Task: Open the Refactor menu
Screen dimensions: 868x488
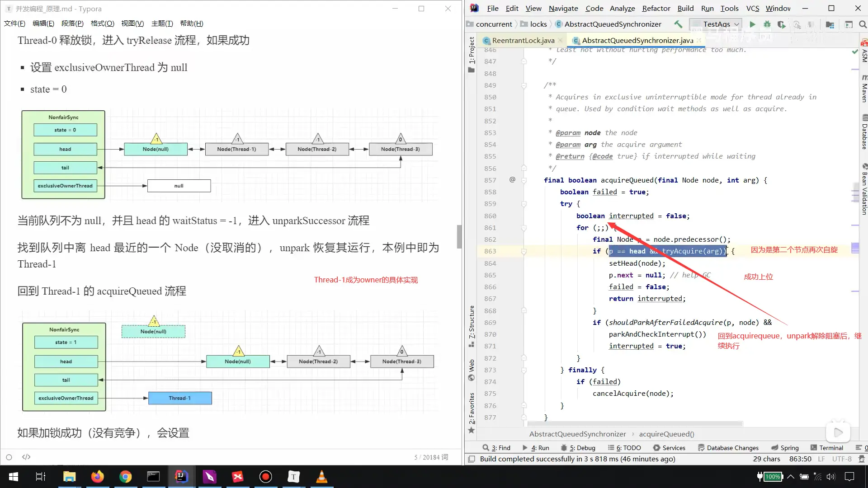Action: coord(656,8)
